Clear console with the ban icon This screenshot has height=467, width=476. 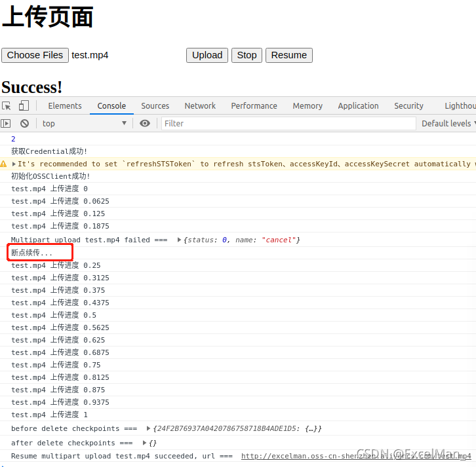pyautogui.click(x=25, y=123)
